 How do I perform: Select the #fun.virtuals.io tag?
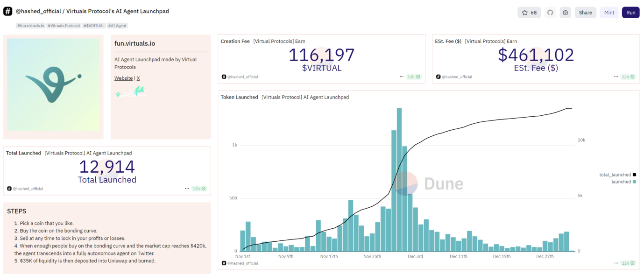tap(31, 26)
